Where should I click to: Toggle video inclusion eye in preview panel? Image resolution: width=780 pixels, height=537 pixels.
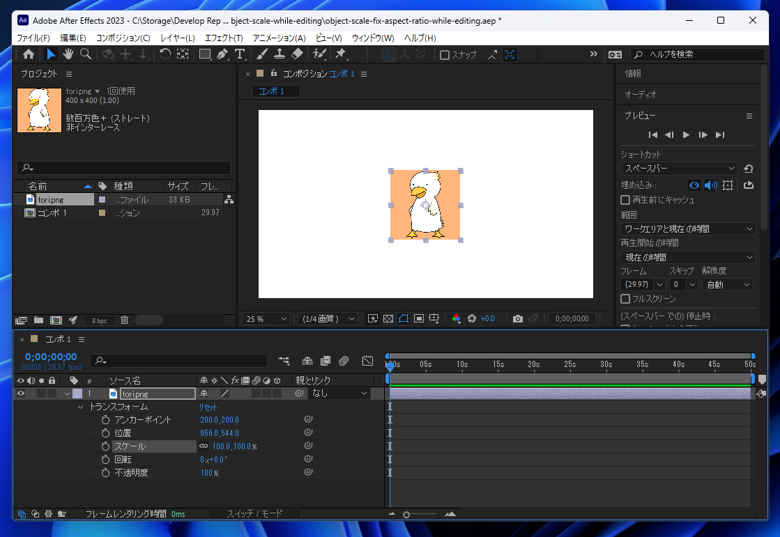click(x=694, y=185)
